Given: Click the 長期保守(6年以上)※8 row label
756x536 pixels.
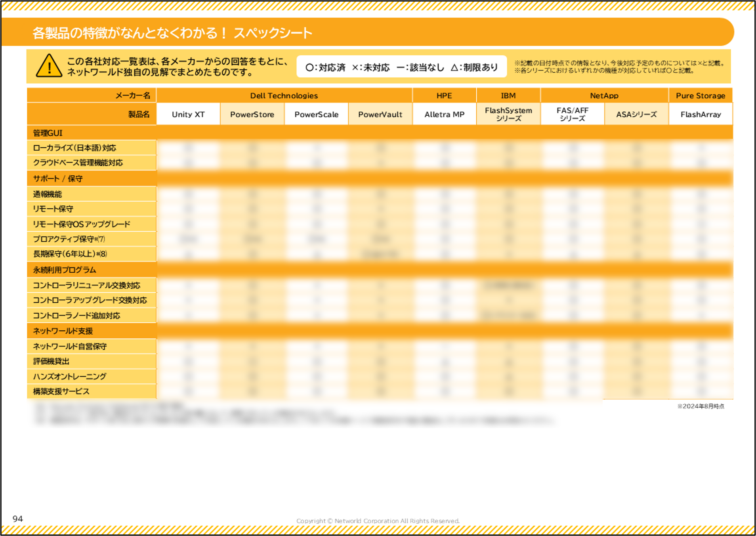Looking at the screenshot, I should (x=92, y=254).
